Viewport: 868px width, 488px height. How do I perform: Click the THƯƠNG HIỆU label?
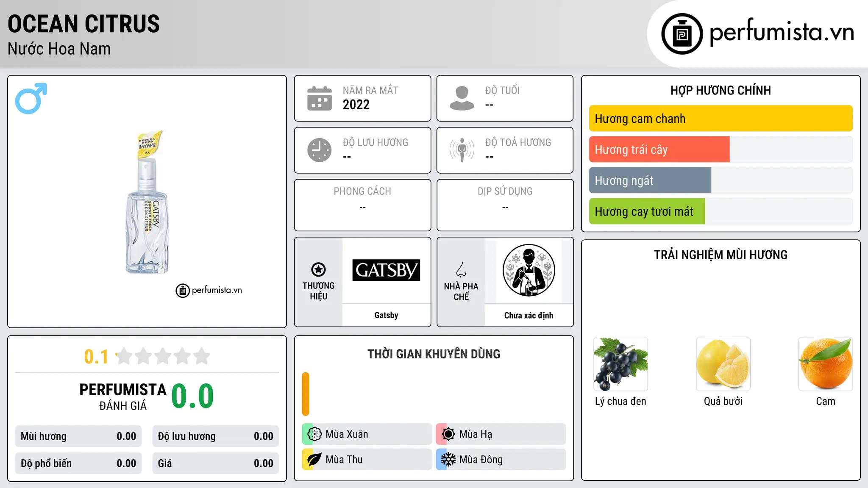[318, 291]
